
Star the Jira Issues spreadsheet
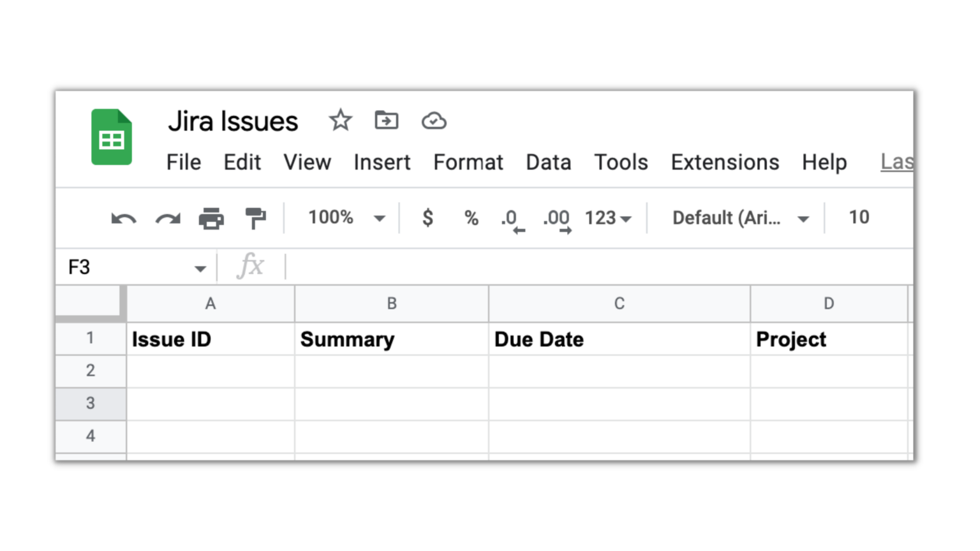click(340, 120)
